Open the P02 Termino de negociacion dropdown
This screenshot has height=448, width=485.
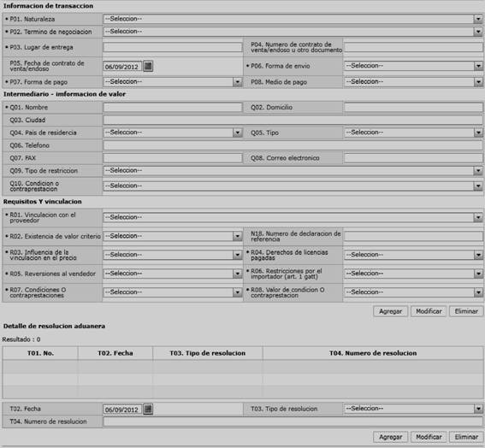293,32
